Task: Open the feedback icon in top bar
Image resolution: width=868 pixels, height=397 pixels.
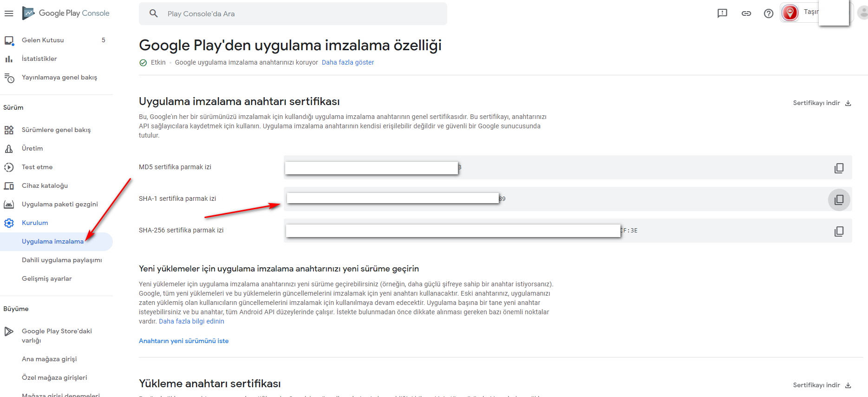Action: pos(722,13)
